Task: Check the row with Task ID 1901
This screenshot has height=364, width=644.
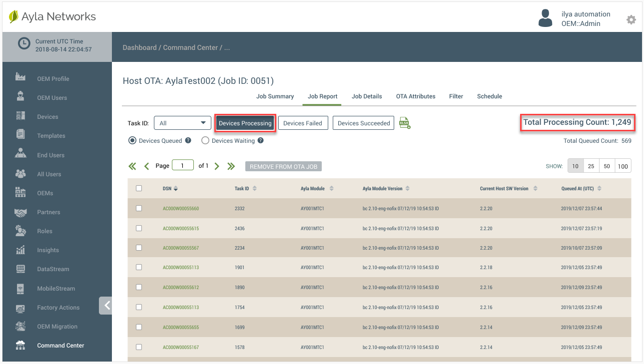Action: click(x=139, y=267)
